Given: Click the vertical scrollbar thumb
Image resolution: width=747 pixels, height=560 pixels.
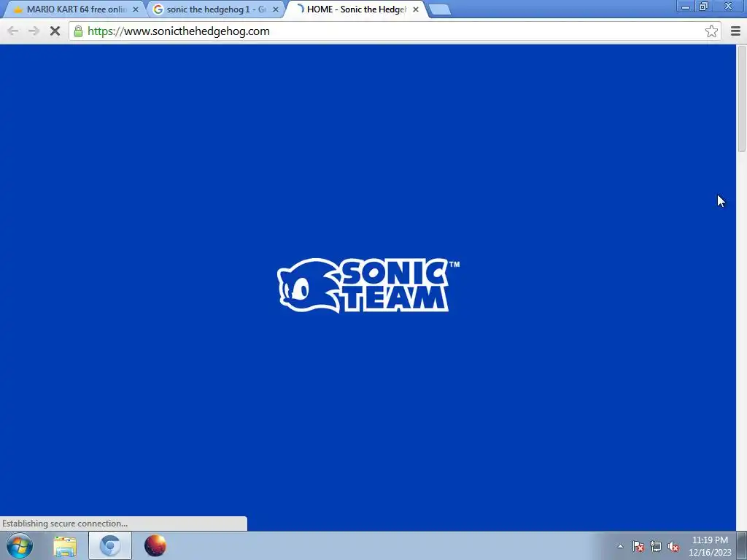Looking at the screenshot, I should click(x=741, y=98).
